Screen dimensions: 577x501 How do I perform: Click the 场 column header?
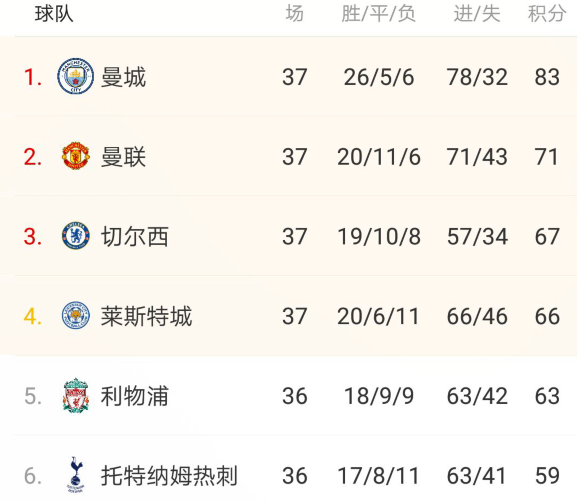click(295, 14)
